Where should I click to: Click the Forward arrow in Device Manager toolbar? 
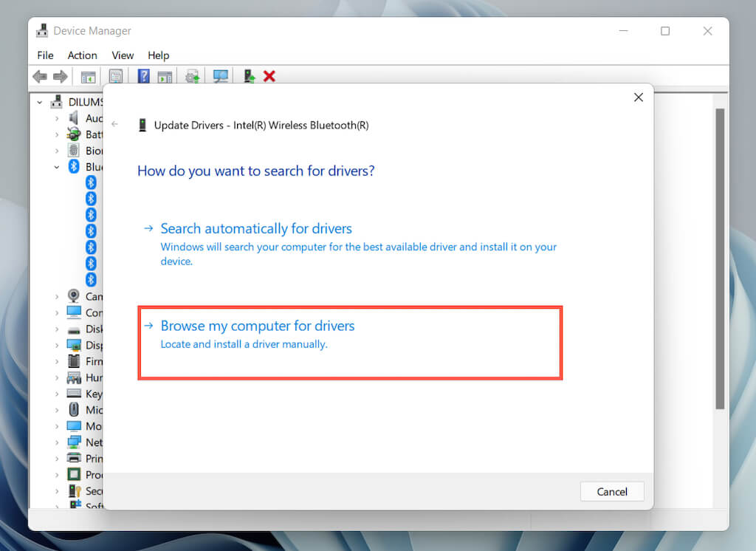(61, 76)
